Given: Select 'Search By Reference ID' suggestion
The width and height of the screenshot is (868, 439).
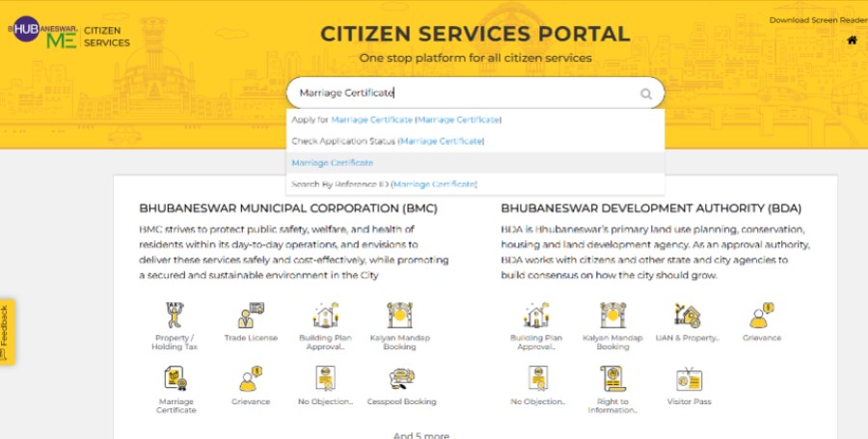Looking at the screenshot, I should coord(475,184).
